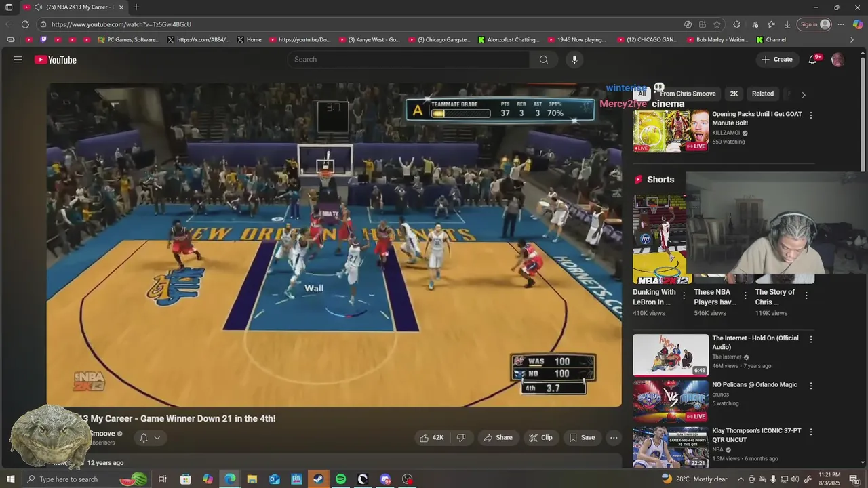The height and width of the screenshot is (488, 868).
Task: Click the search magnifier button
Action: [x=543, y=60]
